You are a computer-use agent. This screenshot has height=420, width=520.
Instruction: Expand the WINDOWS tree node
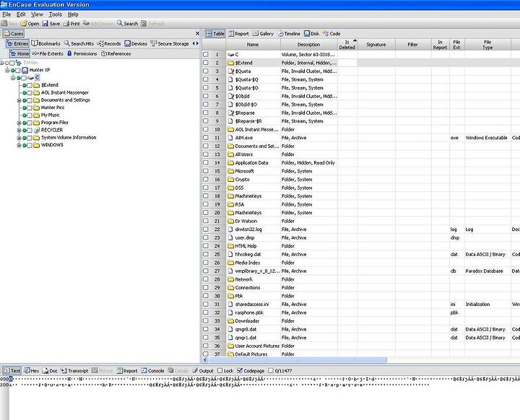pos(19,145)
